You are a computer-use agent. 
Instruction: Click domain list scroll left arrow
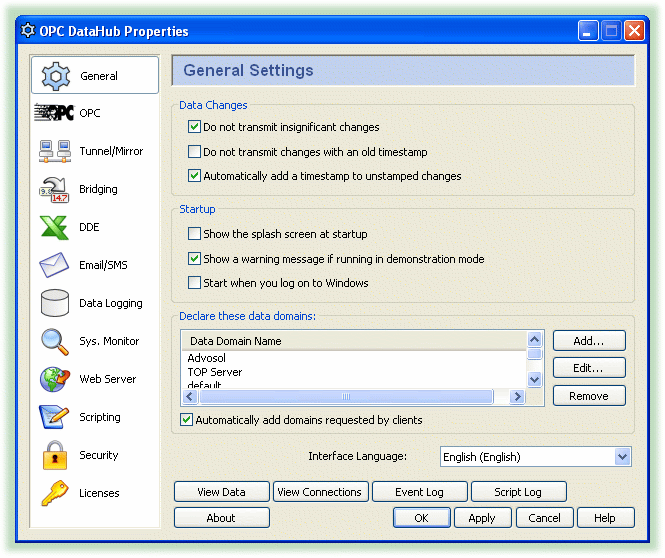[x=190, y=396]
